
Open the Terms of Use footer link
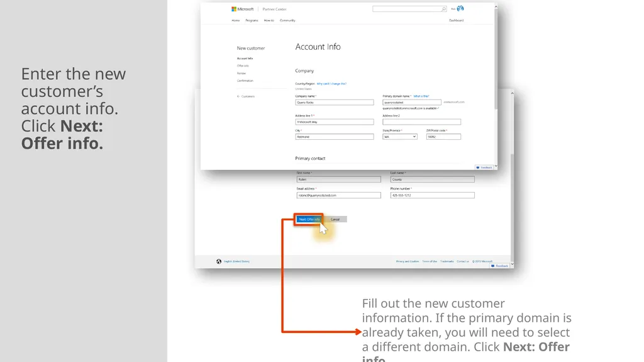click(430, 262)
